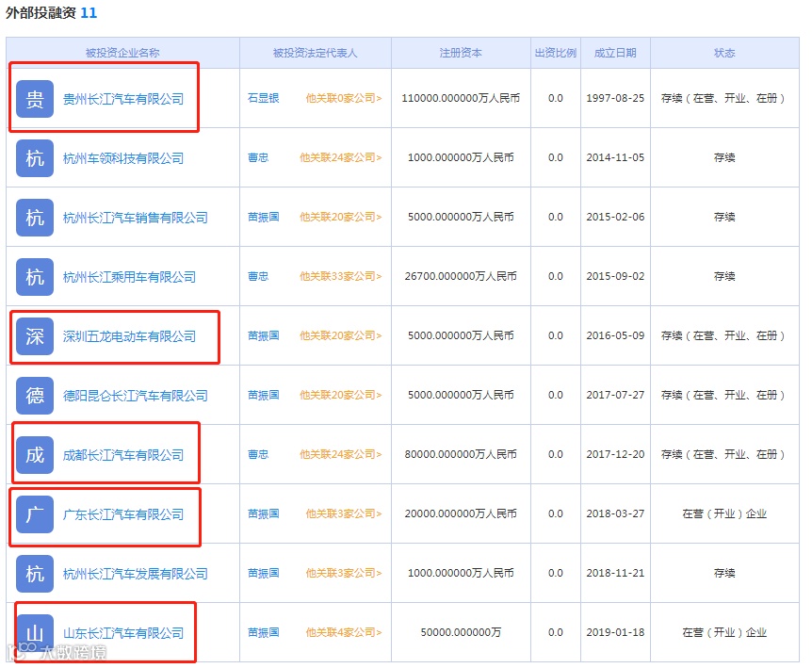Expand 他关联3家公司 in 杭州长江汽车发展 row
This screenshot has width=812, height=668.
[x=343, y=573]
